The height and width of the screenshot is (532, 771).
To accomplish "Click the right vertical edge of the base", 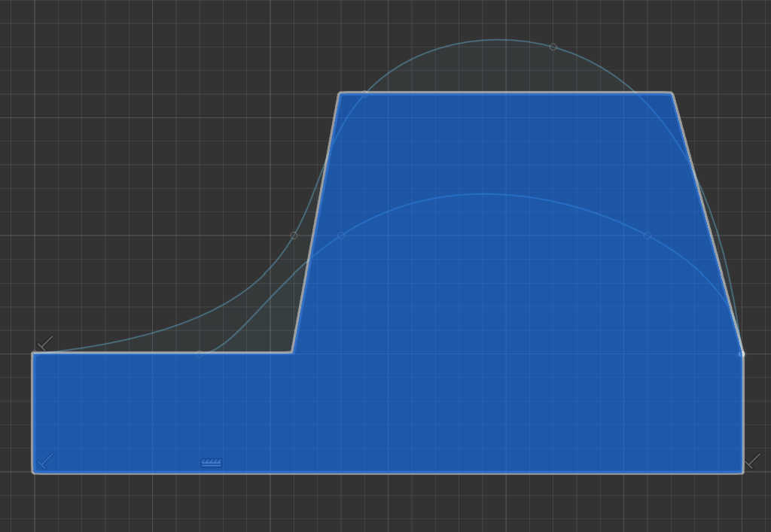I will [x=743, y=412].
